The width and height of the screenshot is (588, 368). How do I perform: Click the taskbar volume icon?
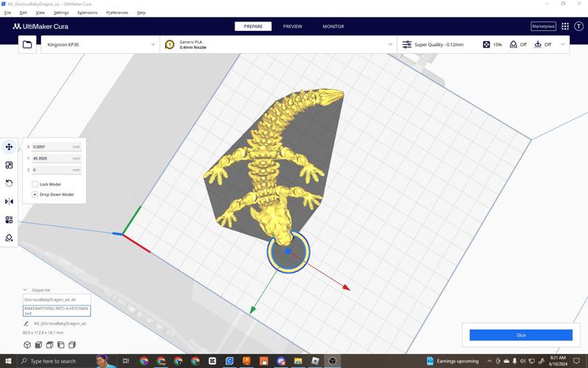coord(523,361)
